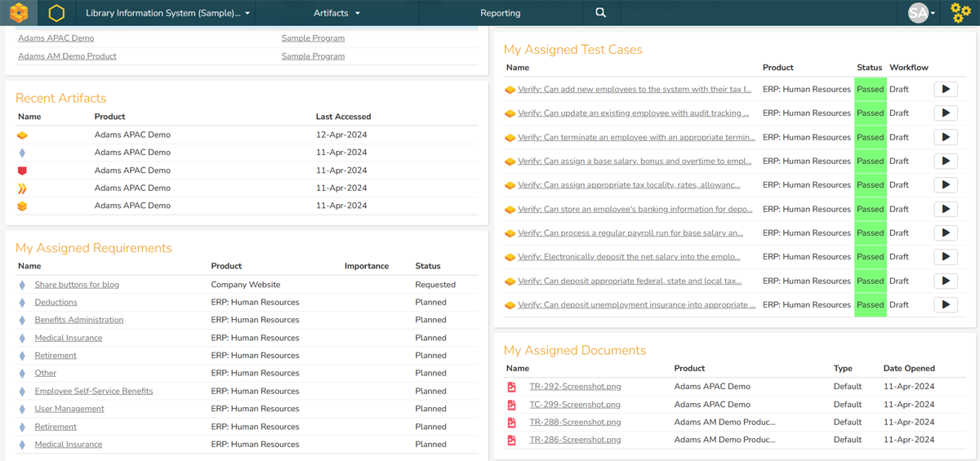Screen dimensions: 980x461
Task: Execute the "Can add new employees" test play button
Action: (945, 90)
